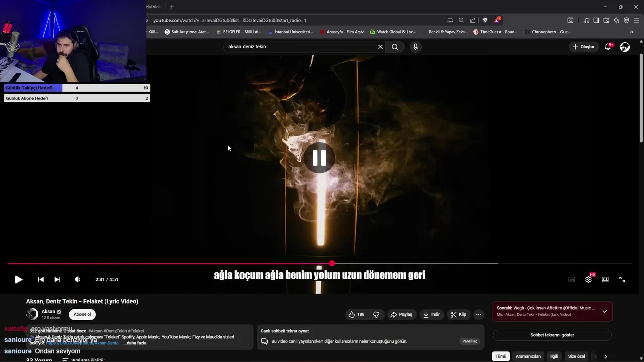Open the address bar zoom indicator
This screenshot has height=362, width=644.
461,20
